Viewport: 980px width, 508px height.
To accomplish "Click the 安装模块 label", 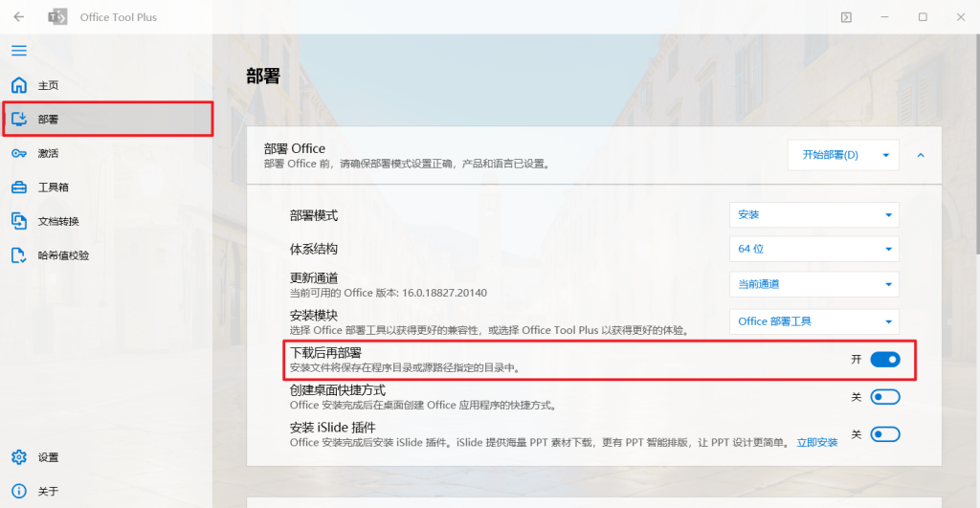I will point(314,316).
